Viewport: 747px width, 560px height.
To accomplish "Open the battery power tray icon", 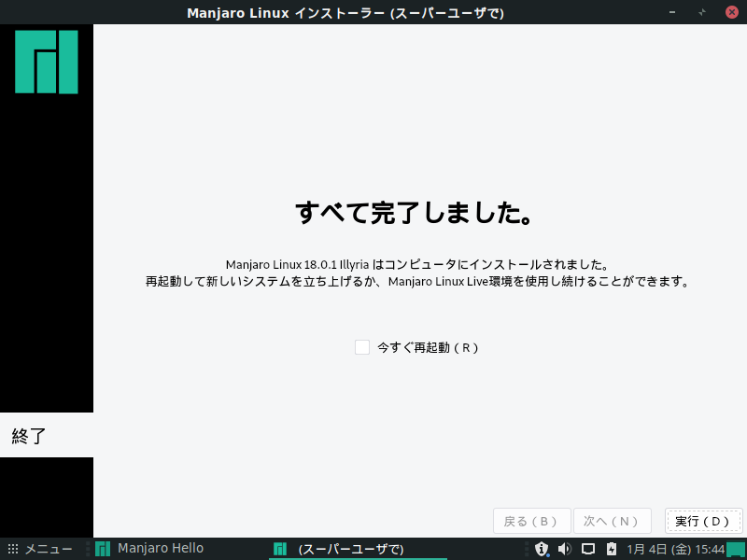I will click(x=612, y=549).
